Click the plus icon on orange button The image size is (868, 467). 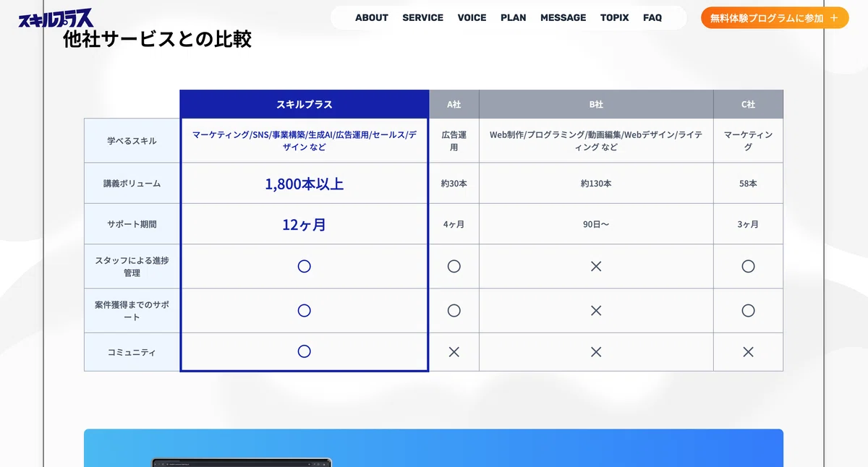[835, 18]
